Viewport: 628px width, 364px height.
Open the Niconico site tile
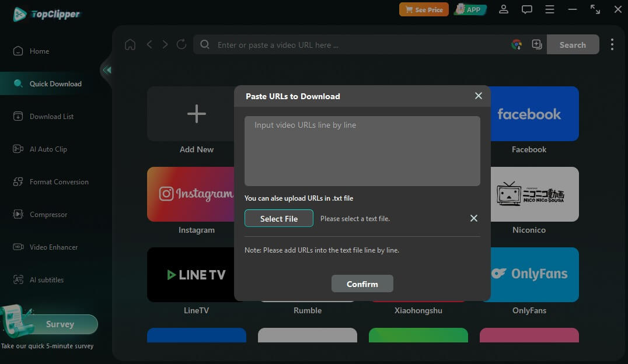[x=534, y=194]
